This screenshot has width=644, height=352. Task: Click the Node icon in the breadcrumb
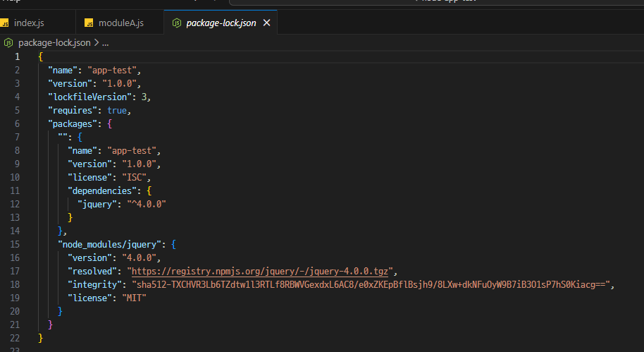pos(8,43)
